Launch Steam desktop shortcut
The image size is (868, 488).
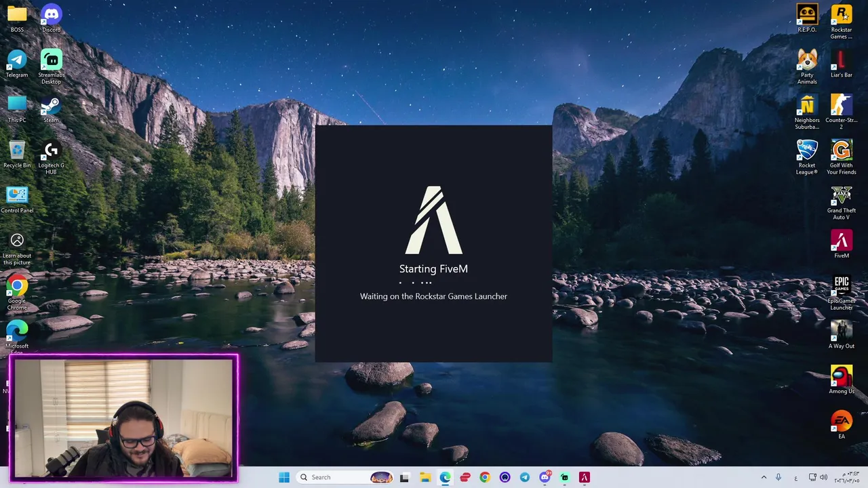pyautogui.click(x=51, y=108)
